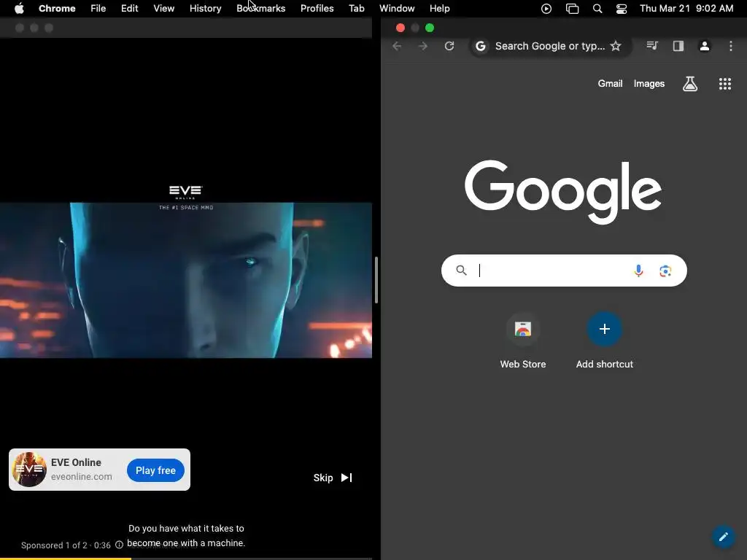Click the EVE Online video ad frame
The height and width of the screenshot is (560, 747).
click(x=186, y=280)
